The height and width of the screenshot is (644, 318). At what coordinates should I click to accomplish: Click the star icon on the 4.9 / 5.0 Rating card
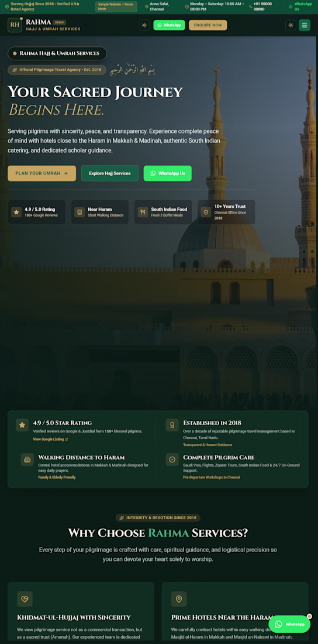[x=16, y=213]
